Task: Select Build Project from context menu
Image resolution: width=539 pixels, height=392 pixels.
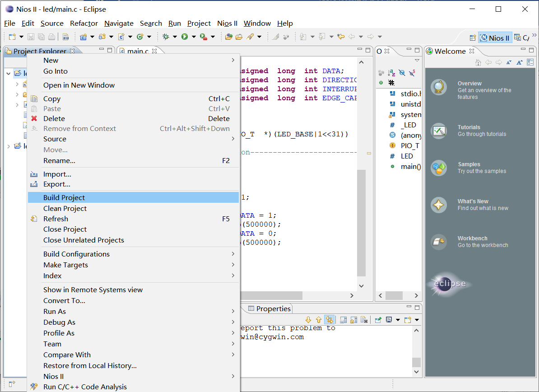Action: pos(64,197)
